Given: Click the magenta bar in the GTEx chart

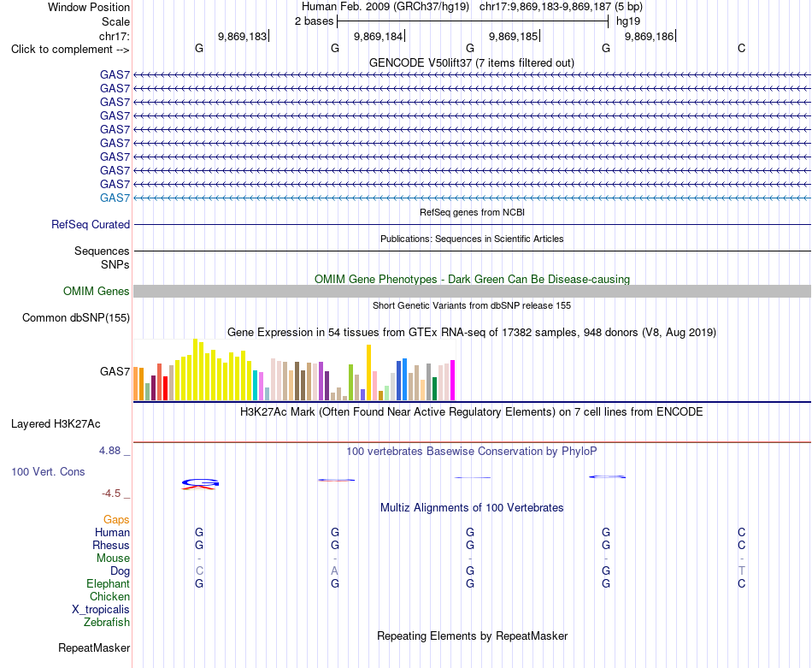Looking at the screenshot, I should [x=453, y=380].
